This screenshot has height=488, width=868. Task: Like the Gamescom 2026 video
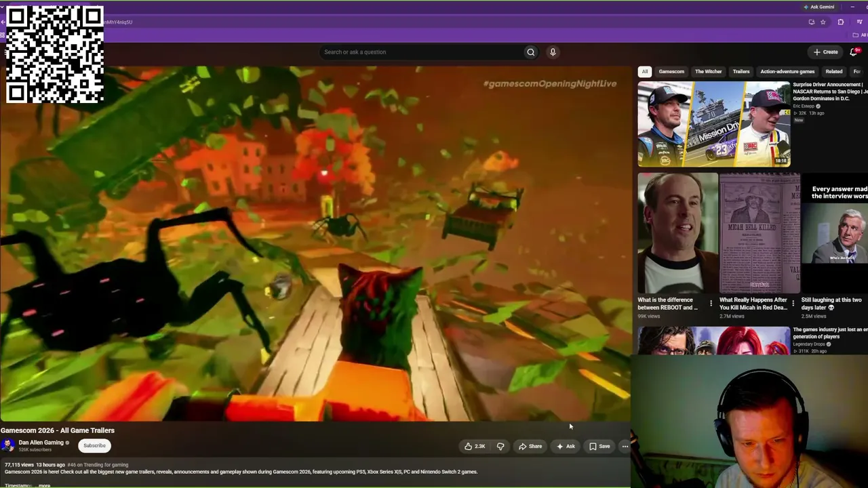click(x=475, y=446)
